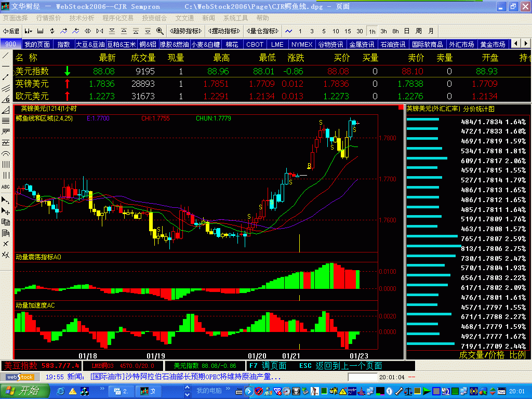Viewport: 532px width, 399px height.
Task: Open the 程序化交易 menu
Action: pyautogui.click(x=118, y=18)
